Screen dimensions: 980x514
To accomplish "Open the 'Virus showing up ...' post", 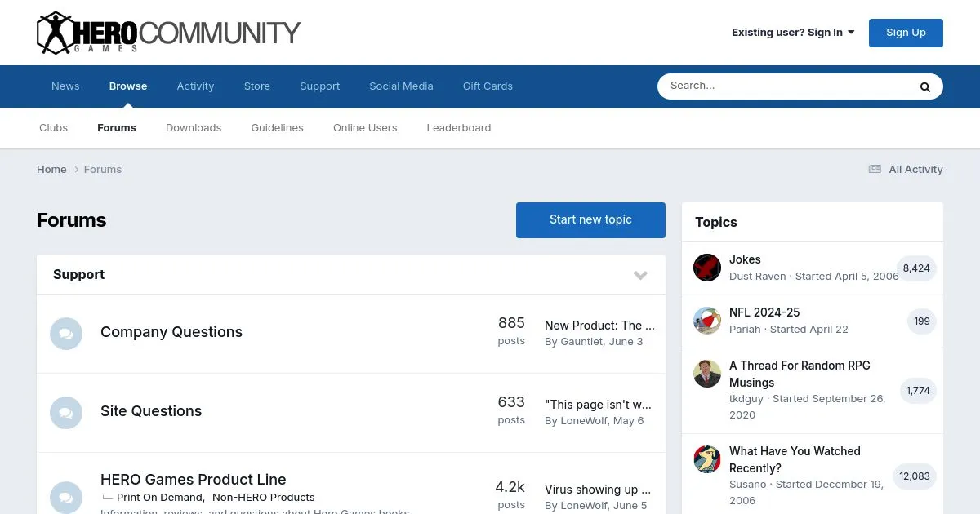I will pyautogui.click(x=598, y=490).
